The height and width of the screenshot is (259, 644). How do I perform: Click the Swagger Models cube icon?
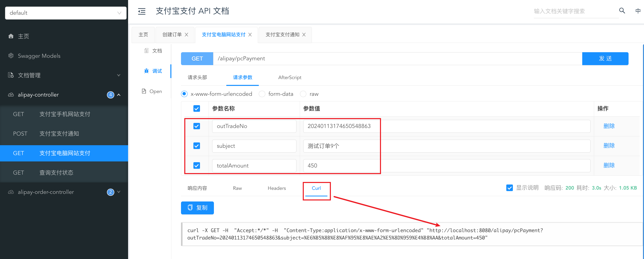click(x=11, y=56)
